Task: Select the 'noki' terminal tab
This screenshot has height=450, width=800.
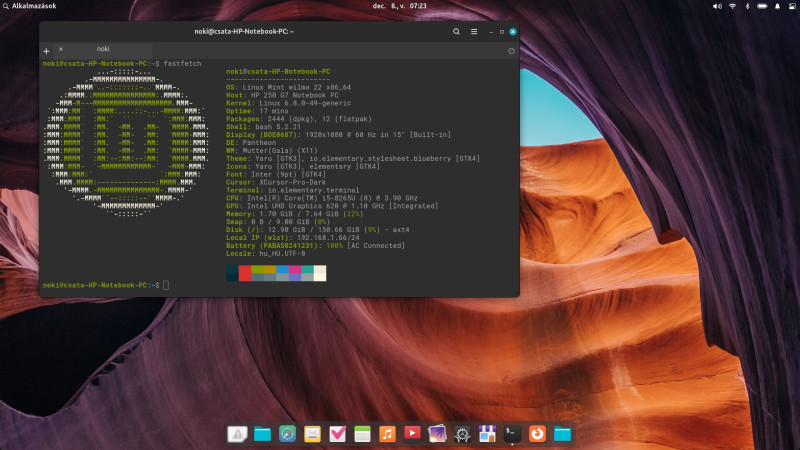Action: 103,49
